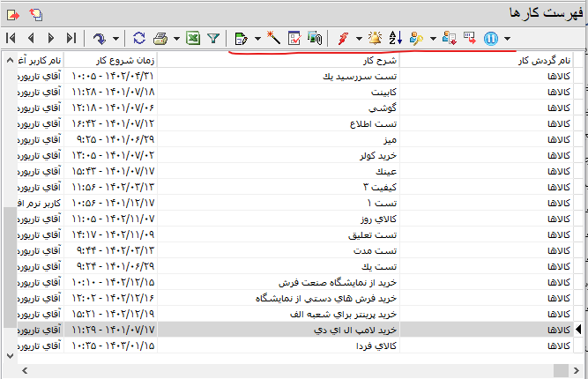Screen dimensions: 588x379
Task: Click the funnel filter icon
Action: click(212, 38)
